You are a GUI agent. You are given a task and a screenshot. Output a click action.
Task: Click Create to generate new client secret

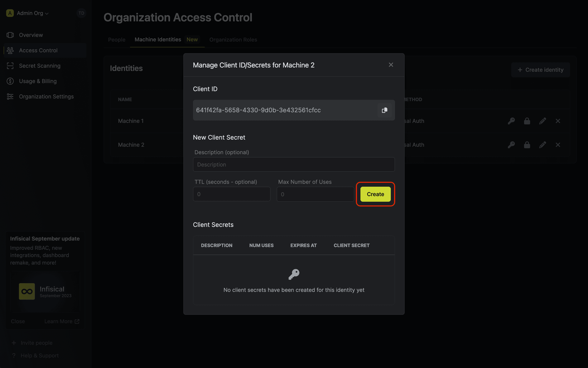pyautogui.click(x=375, y=194)
